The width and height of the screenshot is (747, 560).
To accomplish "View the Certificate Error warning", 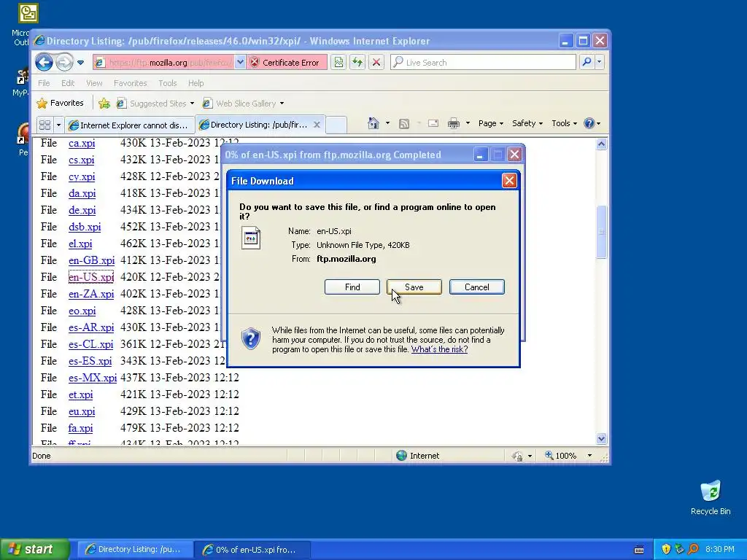I will 287,63.
